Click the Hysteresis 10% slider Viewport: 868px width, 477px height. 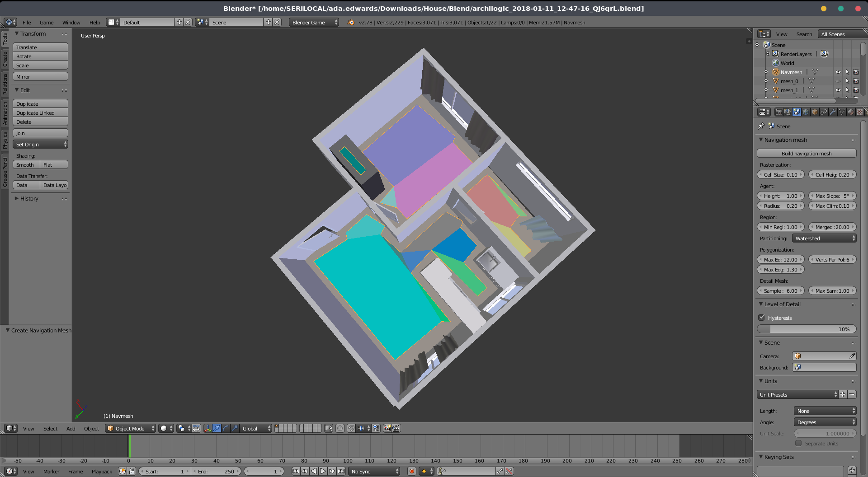pyautogui.click(x=806, y=329)
